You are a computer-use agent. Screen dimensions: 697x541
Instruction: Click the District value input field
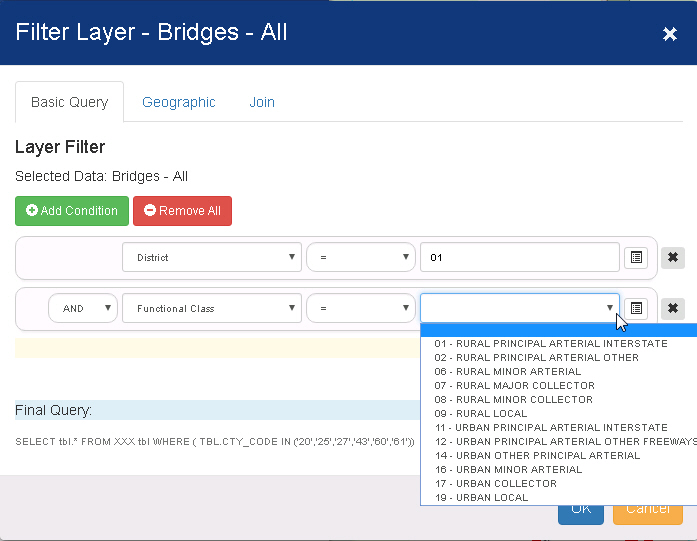tap(519, 258)
